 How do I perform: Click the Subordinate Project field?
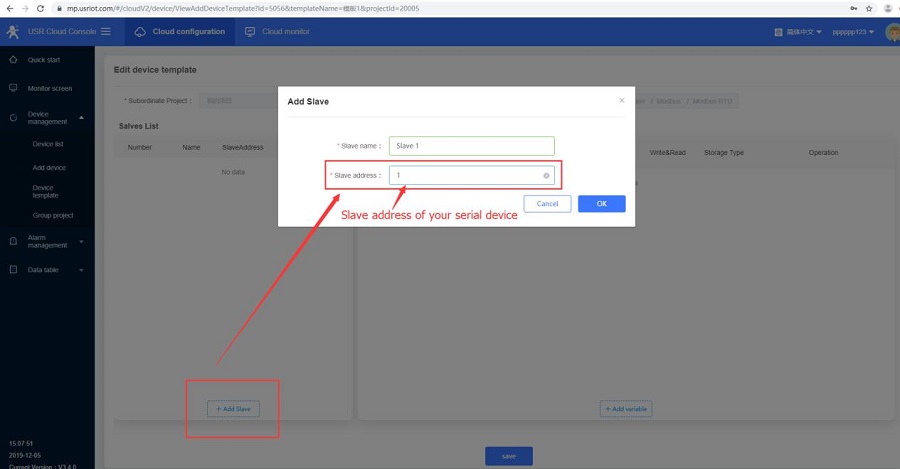[238, 101]
